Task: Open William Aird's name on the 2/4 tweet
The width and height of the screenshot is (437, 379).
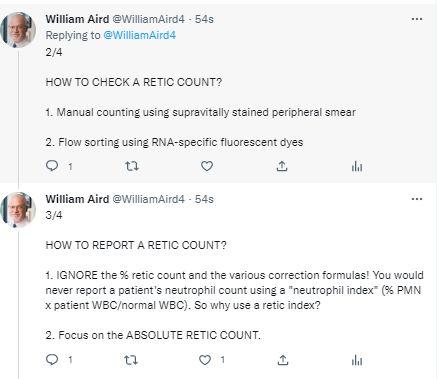Action: pos(77,19)
